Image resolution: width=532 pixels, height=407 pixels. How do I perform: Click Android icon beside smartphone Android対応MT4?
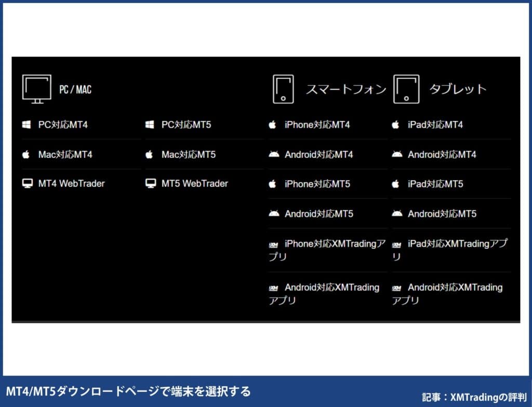274,154
